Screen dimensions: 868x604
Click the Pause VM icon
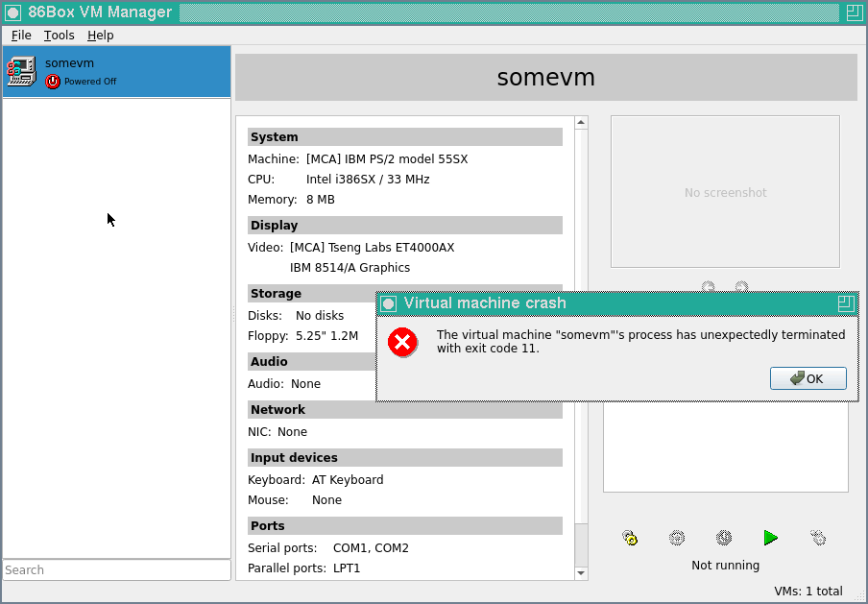677,538
